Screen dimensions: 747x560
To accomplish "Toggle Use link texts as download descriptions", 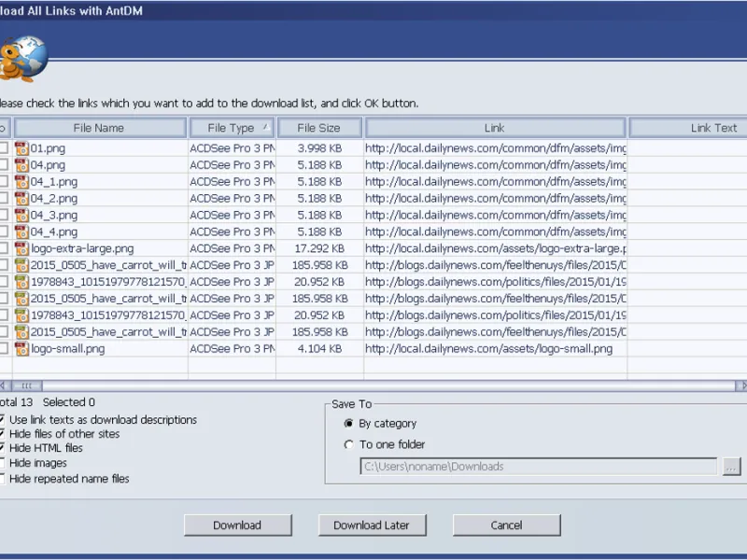I will [x=2, y=419].
